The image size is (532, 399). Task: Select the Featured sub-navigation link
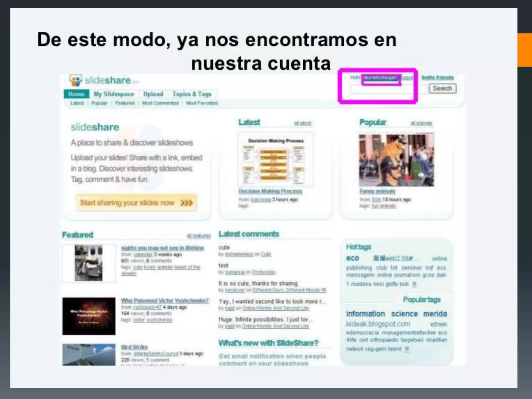pyautogui.click(x=125, y=103)
